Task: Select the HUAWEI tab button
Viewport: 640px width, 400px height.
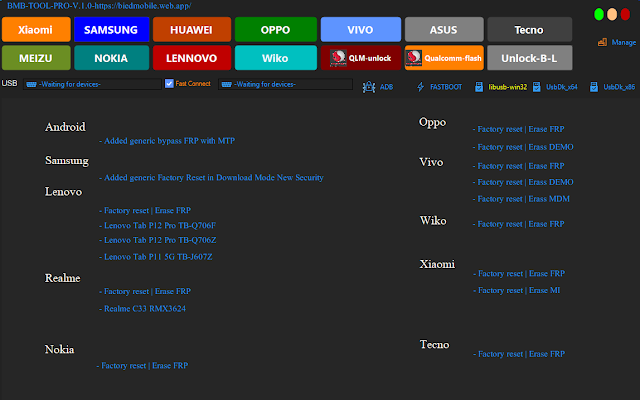Action: [x=191, y=29]
